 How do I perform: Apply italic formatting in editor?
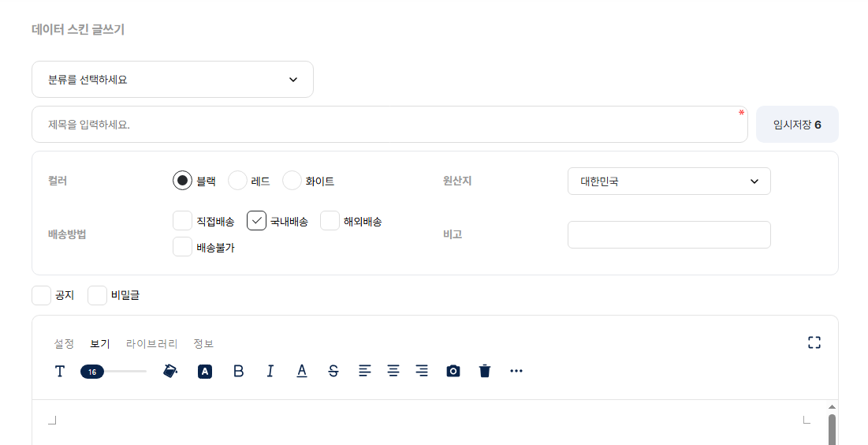point(270,371)
